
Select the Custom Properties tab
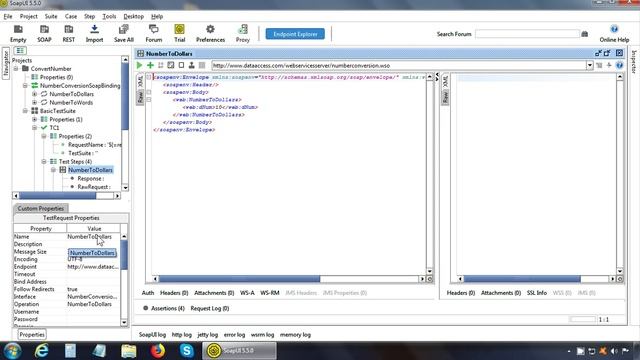[x=40, y=208]
